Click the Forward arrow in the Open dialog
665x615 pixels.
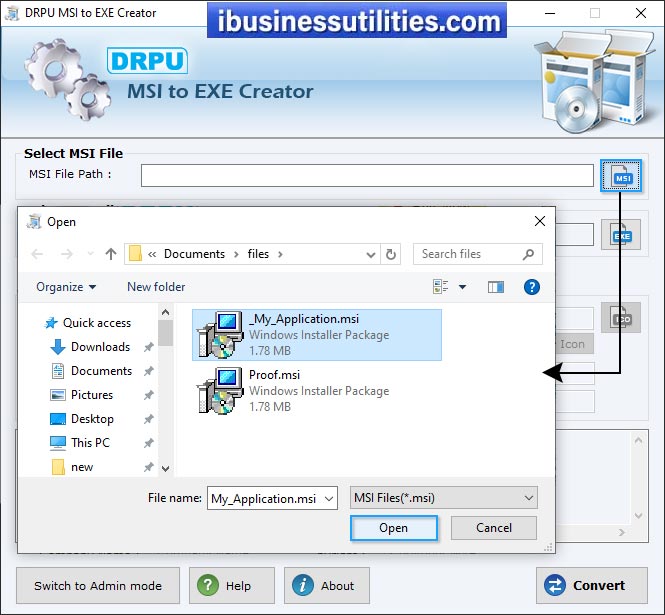pos(67,254)
